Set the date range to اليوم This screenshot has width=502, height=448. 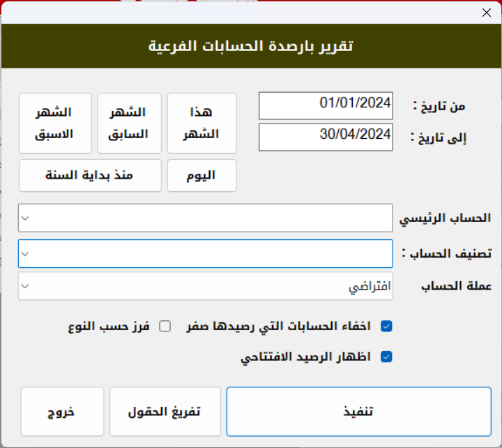pos(201,176)
